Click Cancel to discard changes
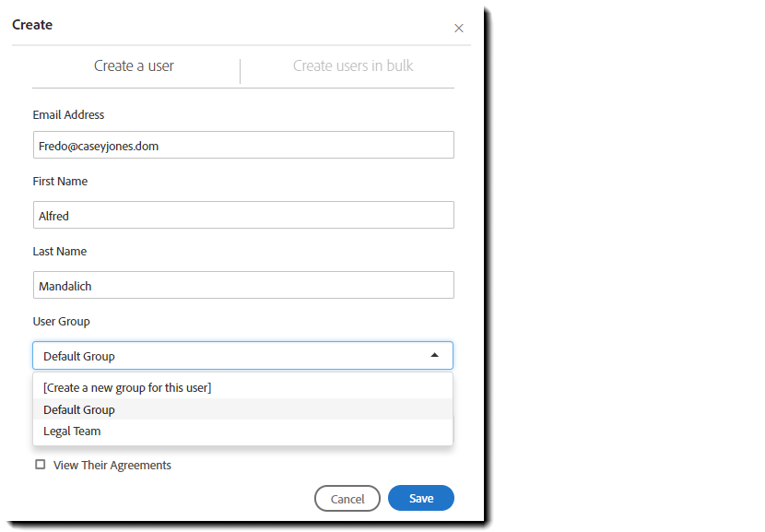Screen dimensions: 765x532 click(x=347, y=498)
